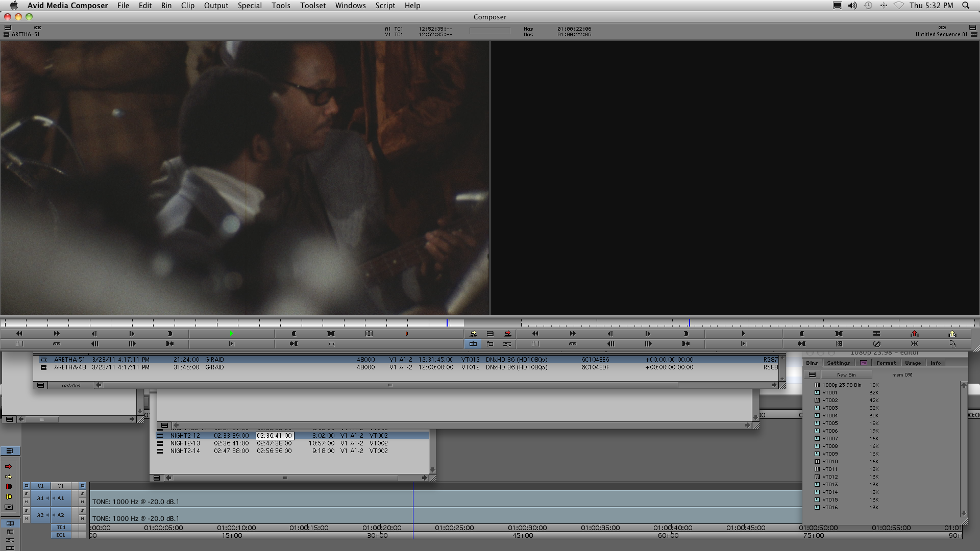
Task: Open ARETHA-51 source clip name menu
Action: (26, 34)
